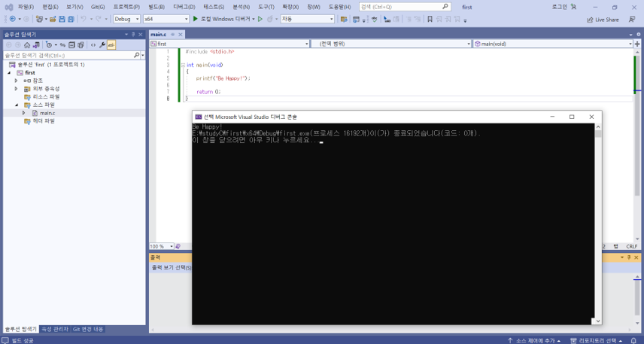The height and width of the screenshot is (344, 644).
Task: Open the first project scope dropdown
Action: 229,44
